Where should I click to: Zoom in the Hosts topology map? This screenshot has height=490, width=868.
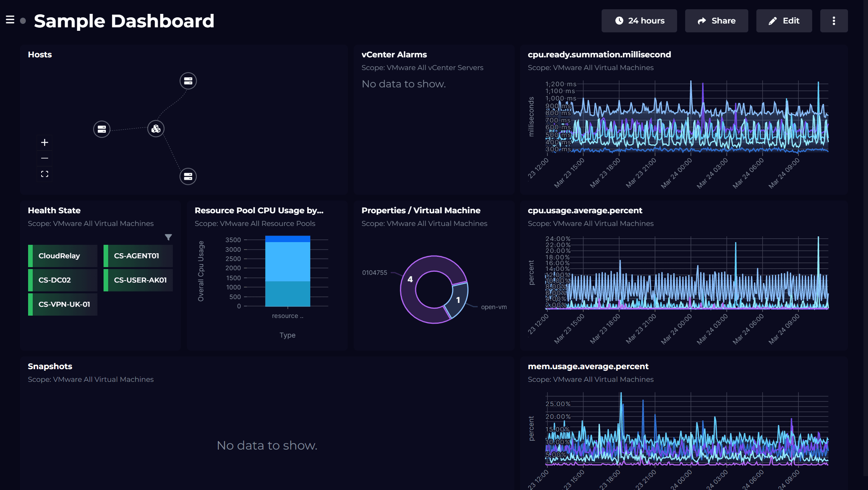click(45, 142)
